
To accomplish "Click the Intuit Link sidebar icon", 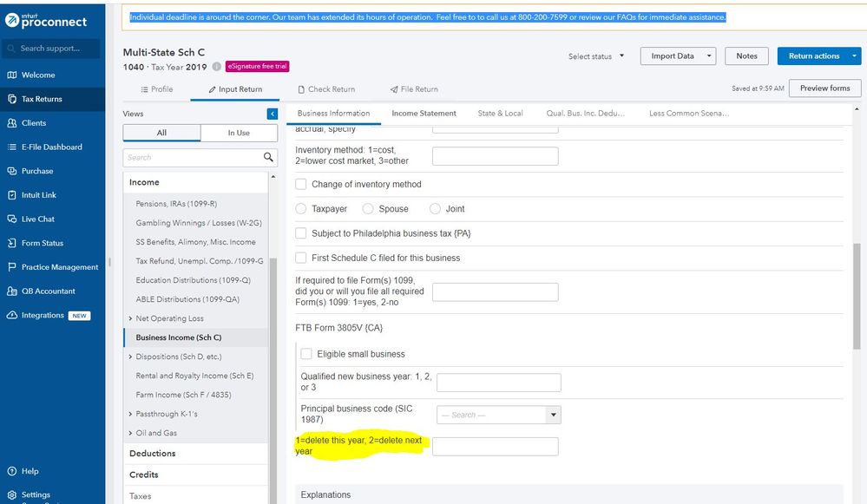I will click(12, 195).
